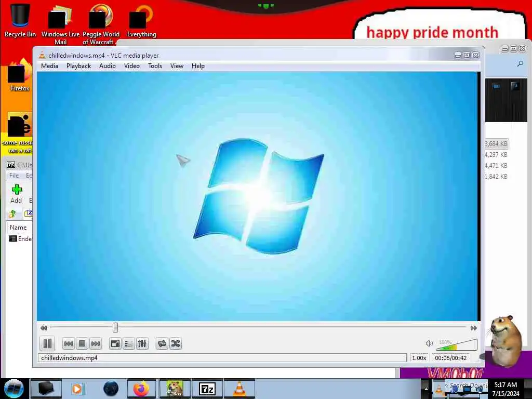Image resolution: width=532 pixels, height=399 pixels.
Task: Open the Help menu in VLC
Action: click(198, 66)
